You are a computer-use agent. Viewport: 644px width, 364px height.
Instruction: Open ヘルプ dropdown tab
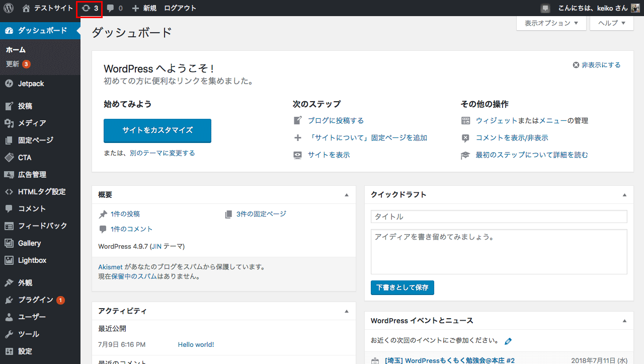612,23
